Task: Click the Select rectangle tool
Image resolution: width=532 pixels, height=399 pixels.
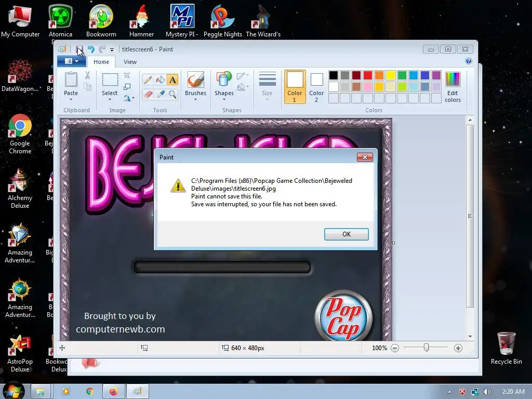Action: (x=110, y=79)
